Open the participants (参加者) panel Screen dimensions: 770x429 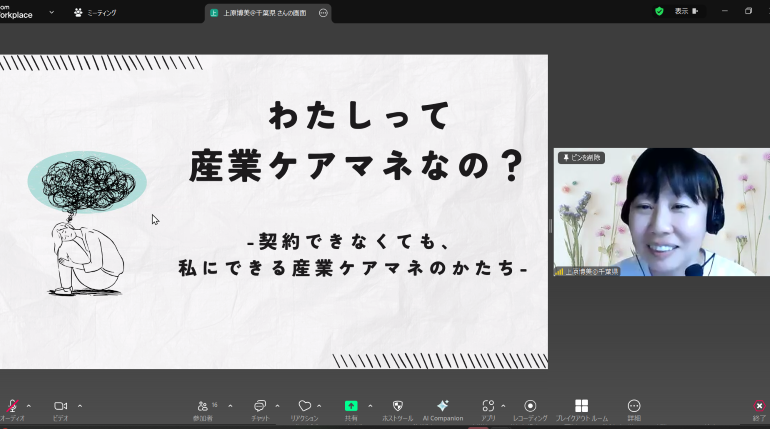207,406
